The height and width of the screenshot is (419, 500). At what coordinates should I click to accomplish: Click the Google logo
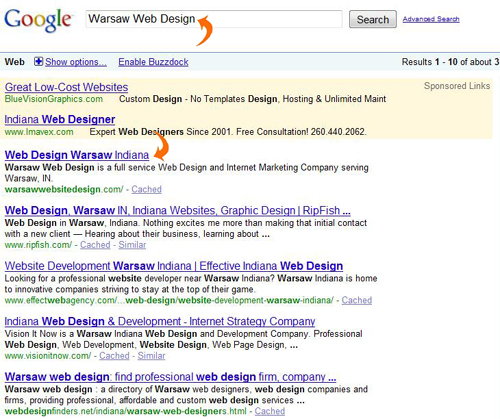(x=38, y=21)
